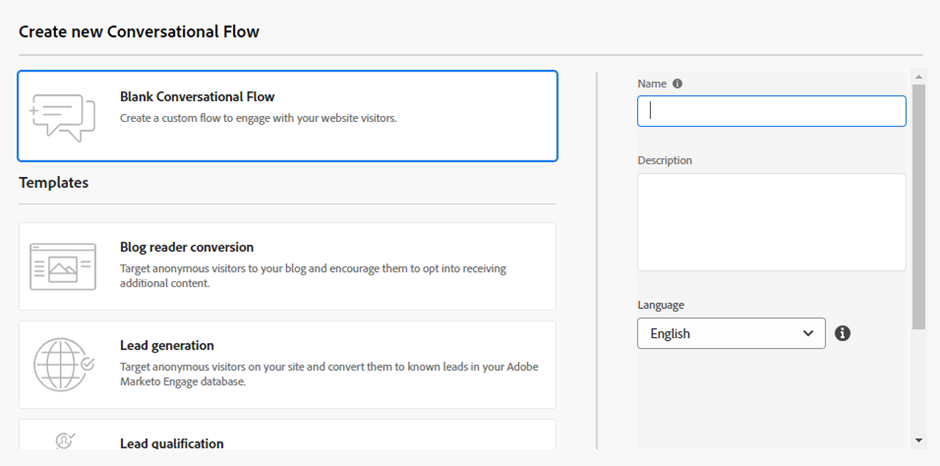Image resolution: width=940 pixels, height=466 pixels.
Task: Click the Blog reader conversion template icon
Action: point(63,267)
